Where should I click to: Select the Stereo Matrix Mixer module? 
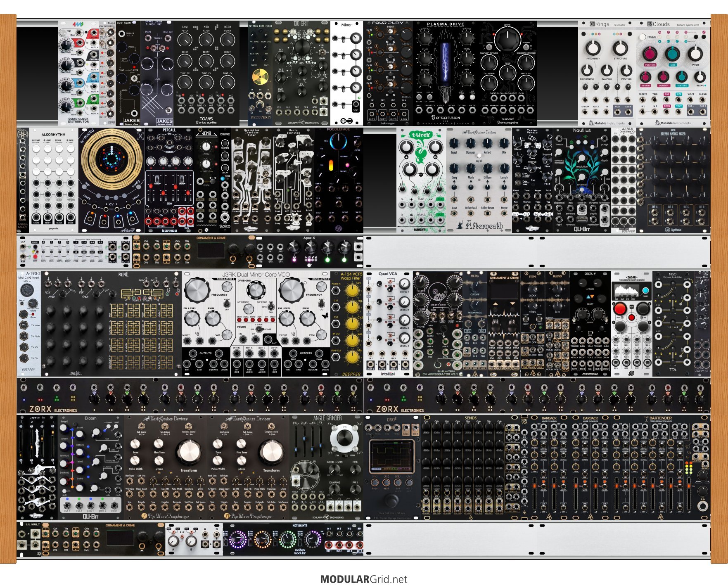point(673,180)
